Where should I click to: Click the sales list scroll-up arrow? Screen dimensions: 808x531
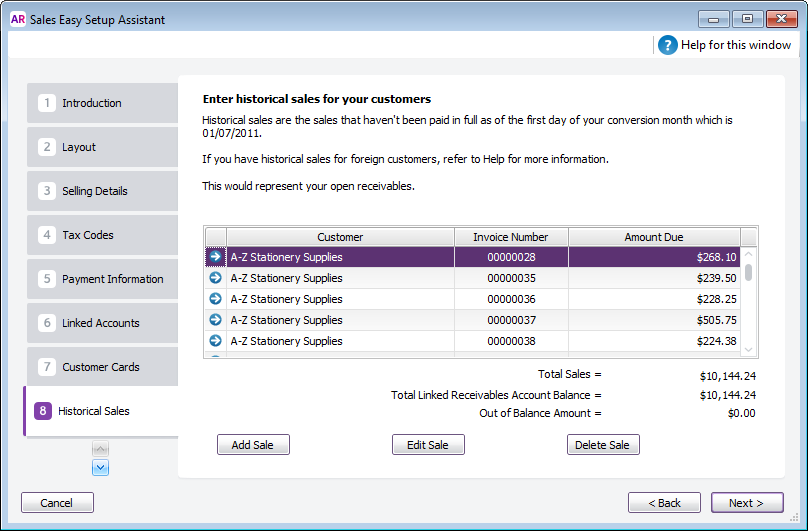pos(749,254)
